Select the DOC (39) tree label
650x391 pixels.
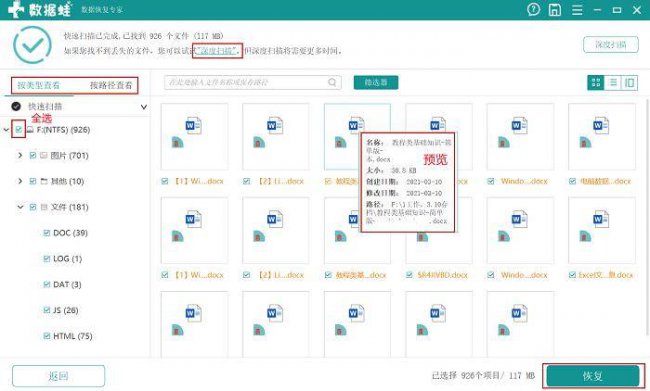[70, 233]
